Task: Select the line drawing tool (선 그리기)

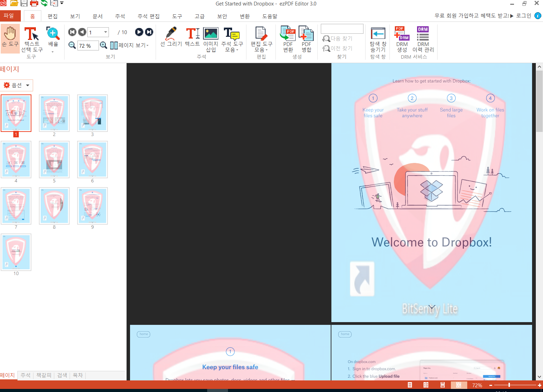Action: click(171, 37)
